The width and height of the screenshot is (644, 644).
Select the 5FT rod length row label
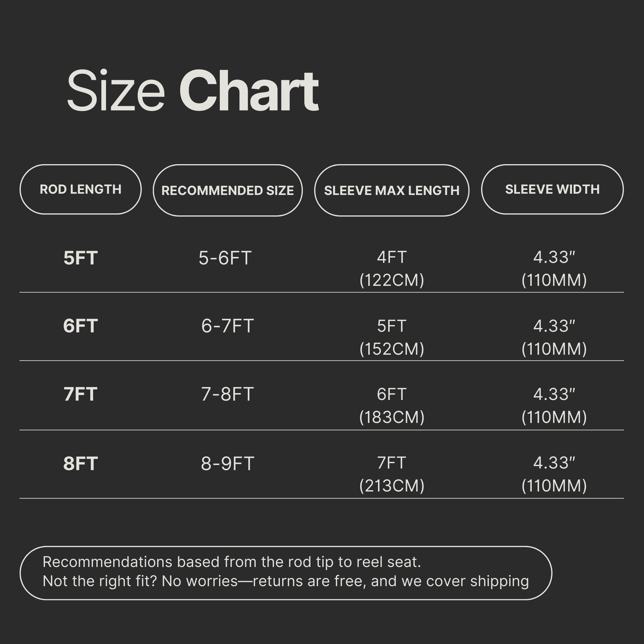(x=80, y=258)
